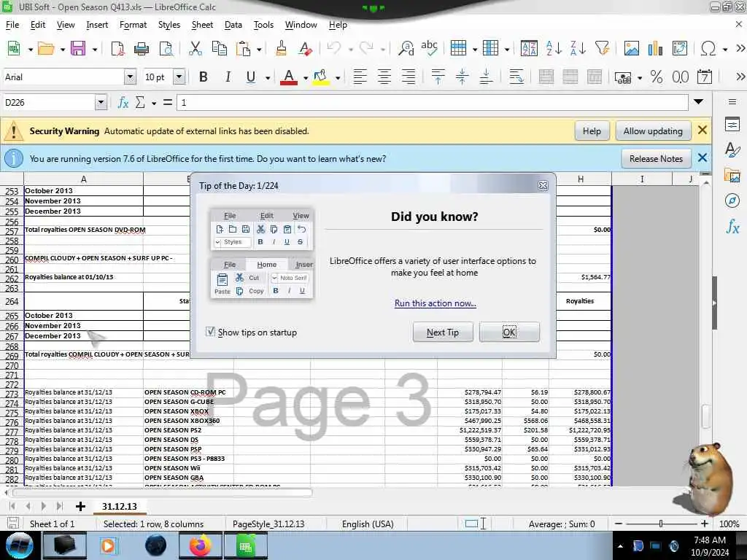Click the Clone Formatting brush icon
The image size is (747, 560).
pos(281,48)
